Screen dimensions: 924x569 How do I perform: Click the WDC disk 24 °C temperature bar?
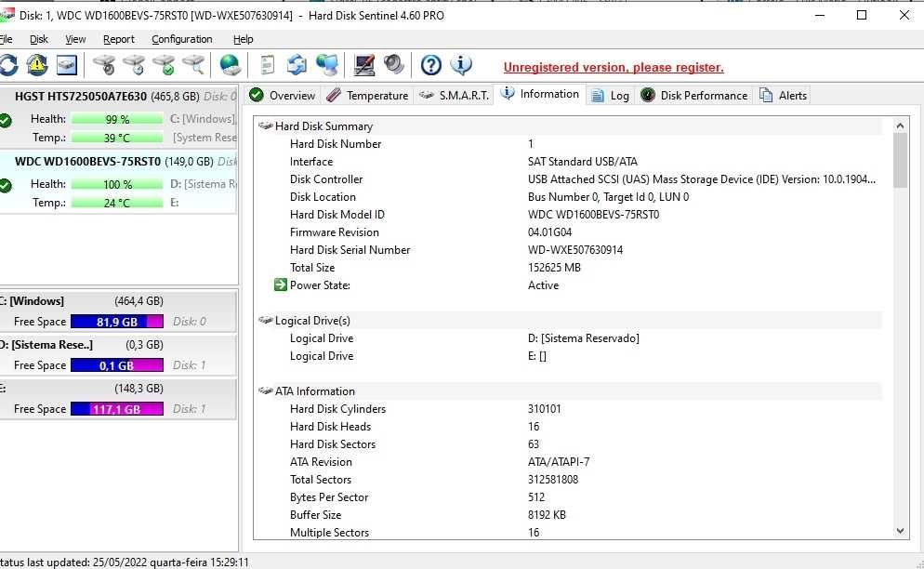(117, 203)
